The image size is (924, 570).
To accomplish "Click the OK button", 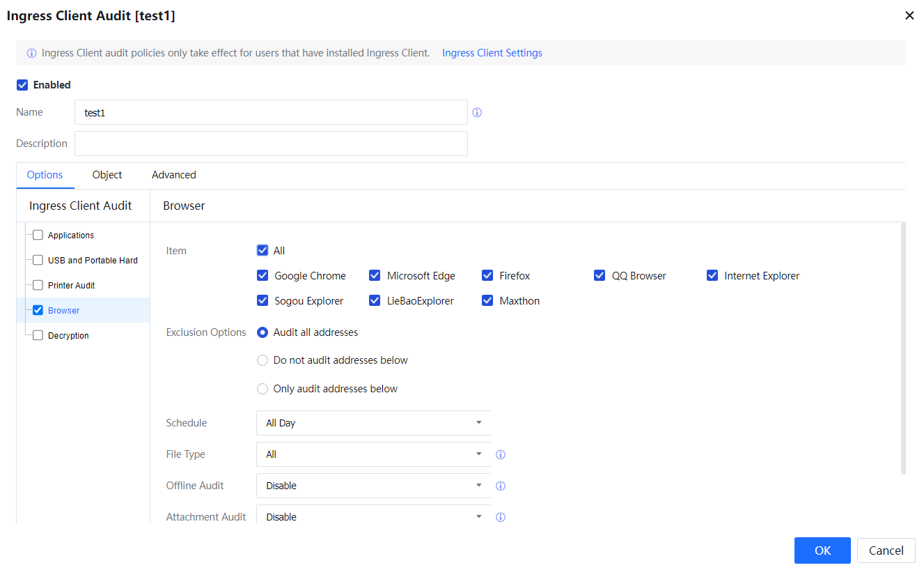I will 822,550.
